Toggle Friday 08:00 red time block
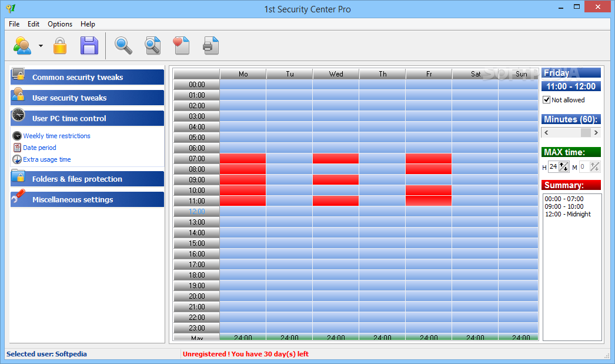Screen dimensions: 615x364 429,169
